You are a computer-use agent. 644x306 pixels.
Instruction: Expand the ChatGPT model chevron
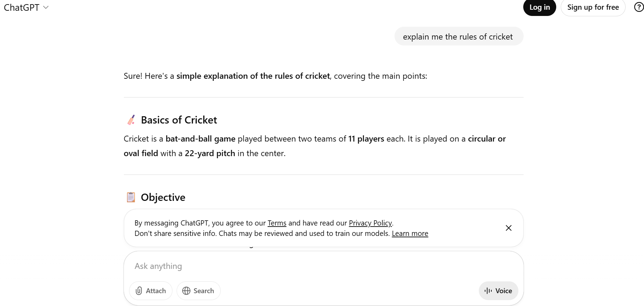tap(46, 7)
